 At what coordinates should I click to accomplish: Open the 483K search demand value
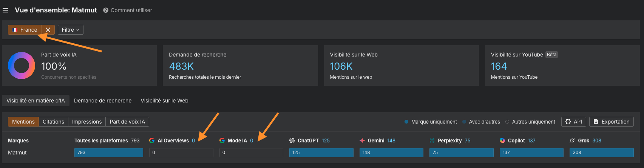tap(181, 66)
